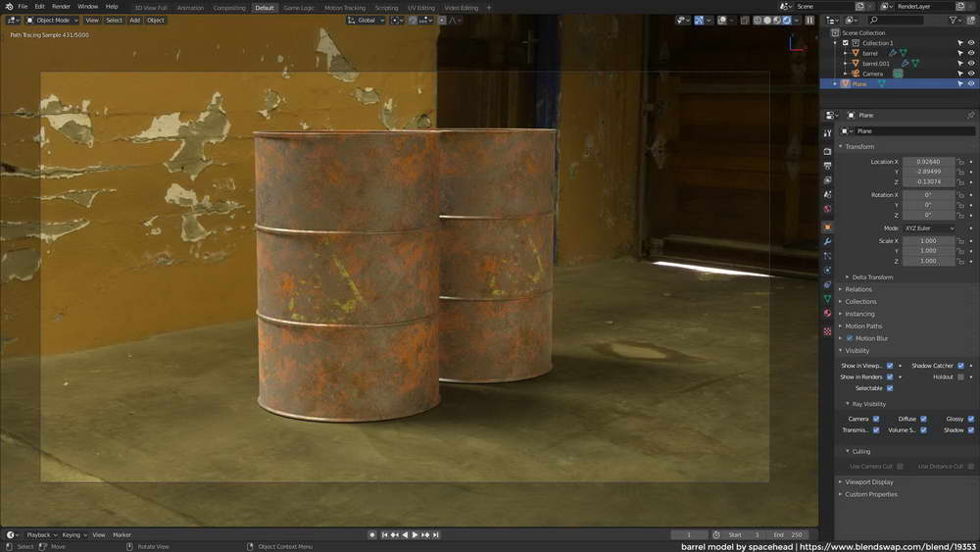This screenshot has width=980, height=552.
Task: Open the World properties tab icon
Action: (x=827, y=209)
